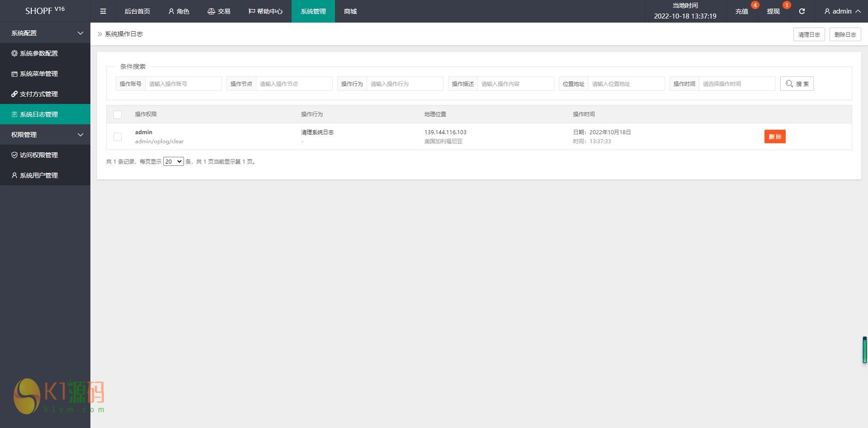Open the 操作时间 date picker field
Screen dimensions: 868x428
pyautogui.click(x=737, y=84)
